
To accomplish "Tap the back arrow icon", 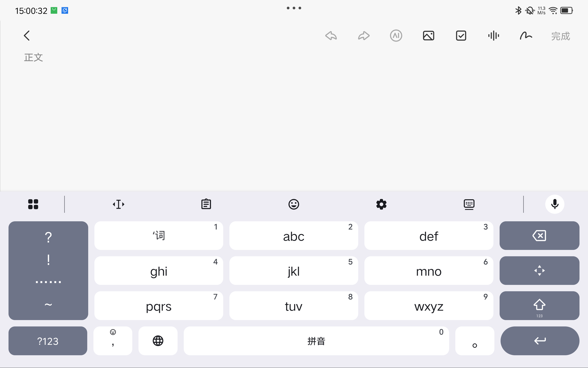I will pyautogui.click(x=27, y=36).
